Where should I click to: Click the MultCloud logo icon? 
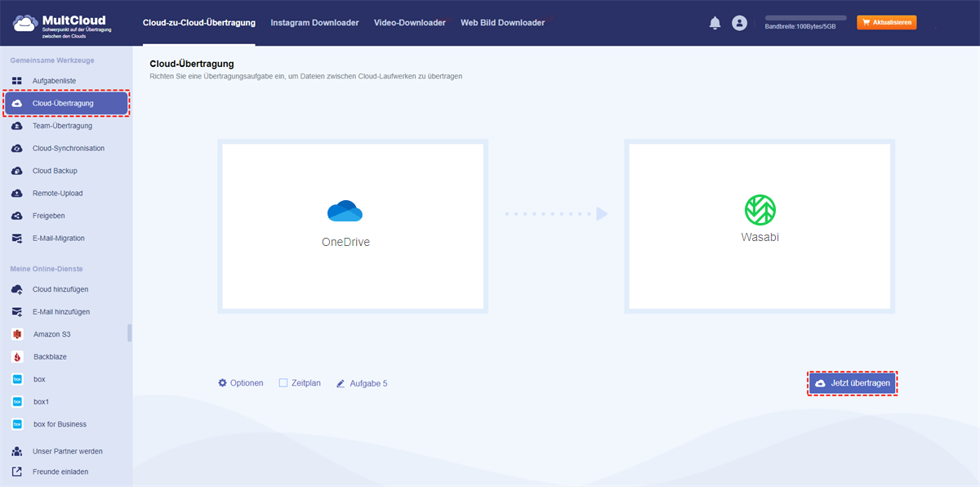[27, 23]
